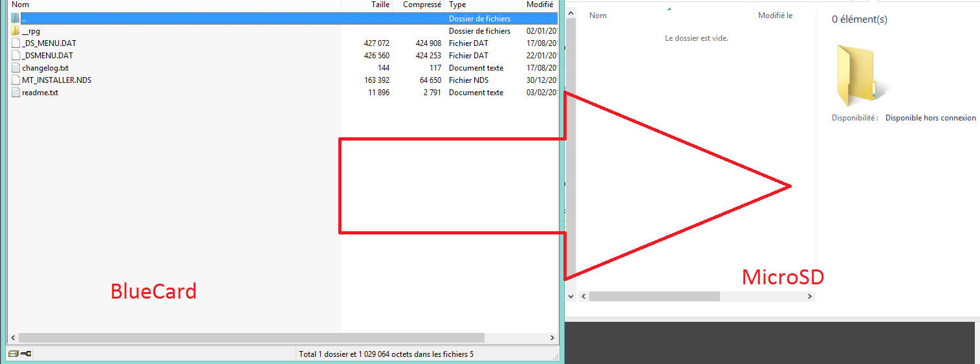Sort archive list by the Compressé column
This screenshot has height=364, width=980.
click(422, 5)
